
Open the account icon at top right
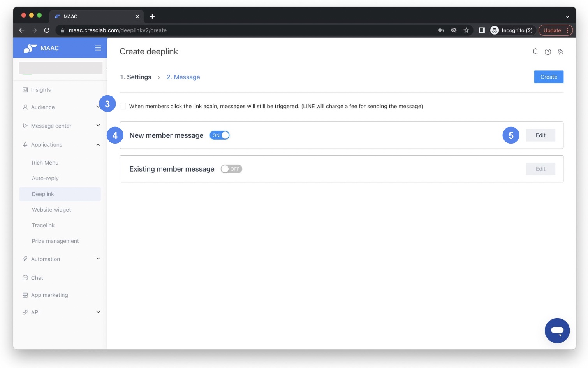click(561, 51)
